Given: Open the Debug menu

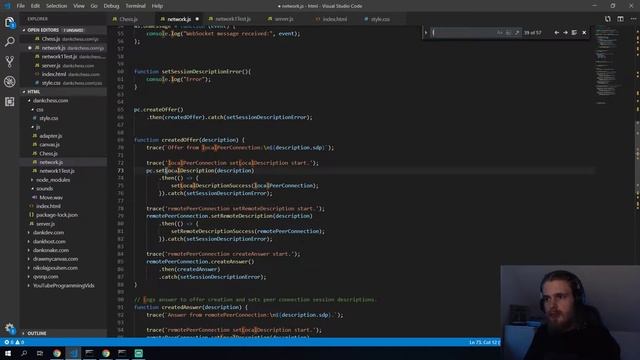Looking at the screenshot, I should coord(111,6).
